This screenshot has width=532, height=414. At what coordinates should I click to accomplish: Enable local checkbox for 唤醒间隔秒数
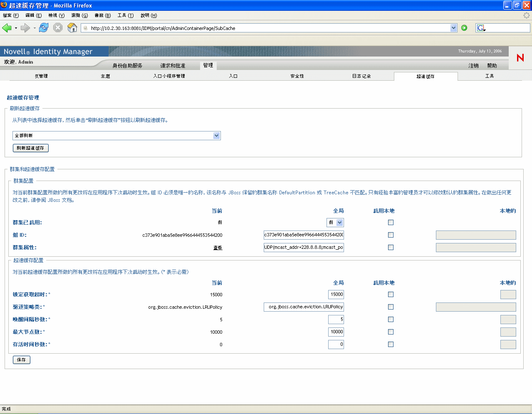point(391,320)
